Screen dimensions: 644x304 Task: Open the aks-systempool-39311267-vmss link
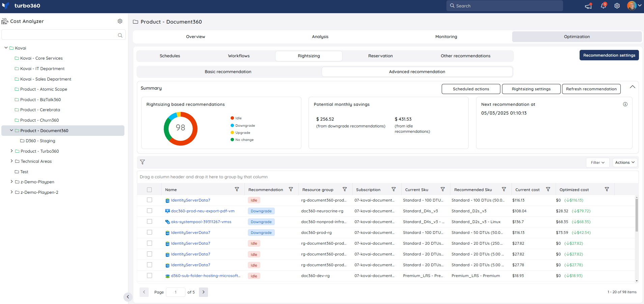coord(201,222)
